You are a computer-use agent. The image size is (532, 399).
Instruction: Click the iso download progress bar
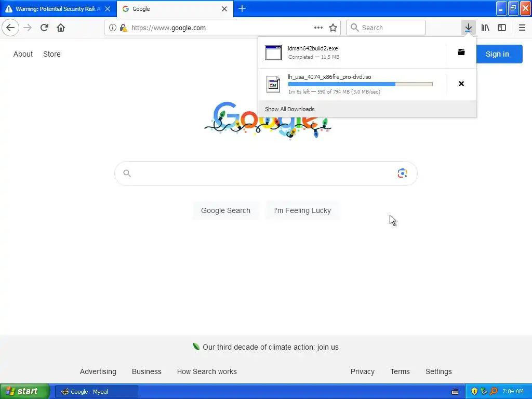(x=361, y=84)
